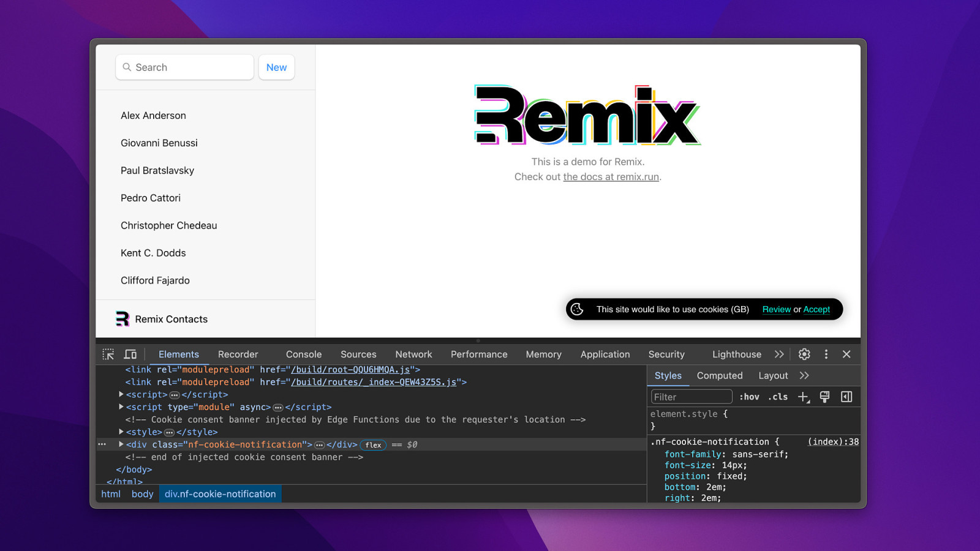Open the Security tab
This screenshot has width=980, height=551.
tap(666, 354)
